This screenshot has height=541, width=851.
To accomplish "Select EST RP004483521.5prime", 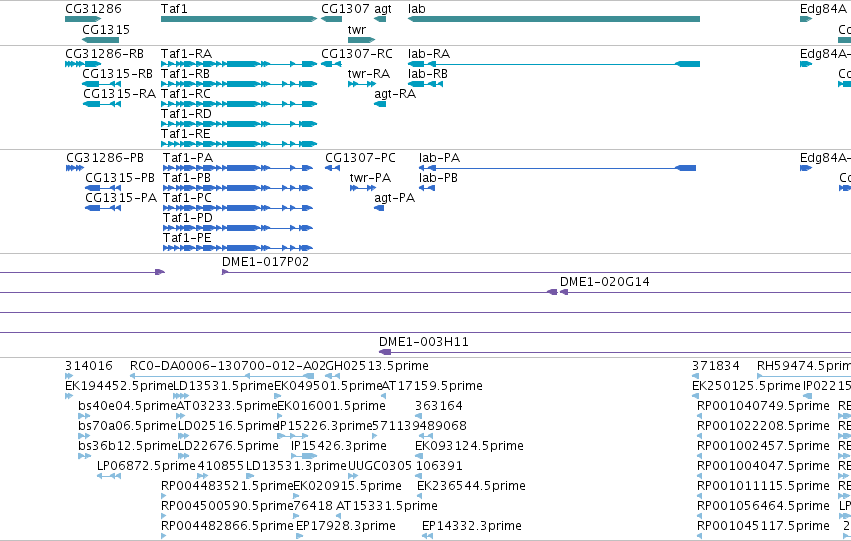I will point(164,497).
